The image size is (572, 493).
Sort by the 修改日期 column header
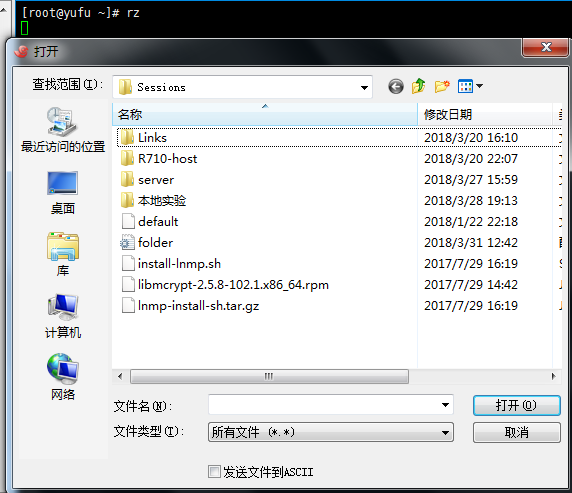tap(484, 115)
